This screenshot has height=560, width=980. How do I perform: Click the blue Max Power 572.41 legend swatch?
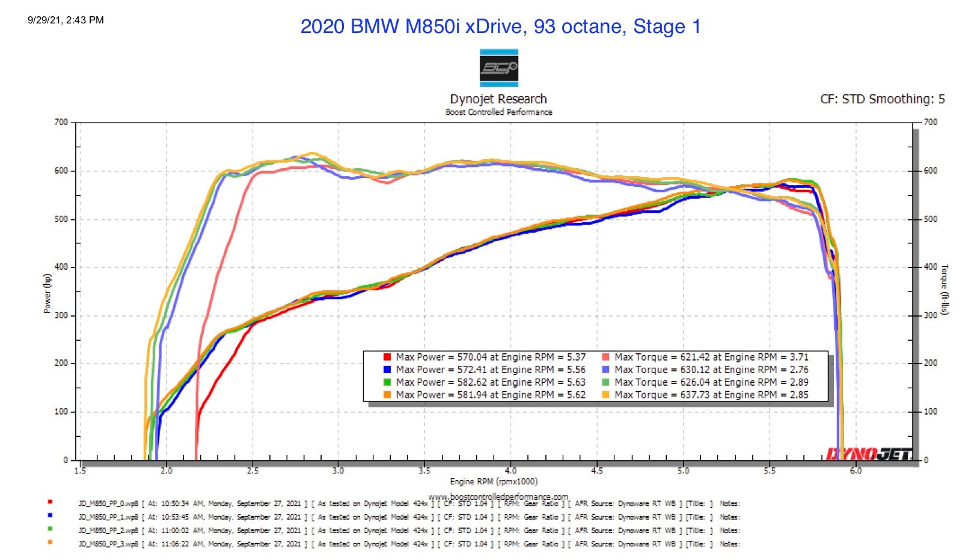tap(387, 370)
